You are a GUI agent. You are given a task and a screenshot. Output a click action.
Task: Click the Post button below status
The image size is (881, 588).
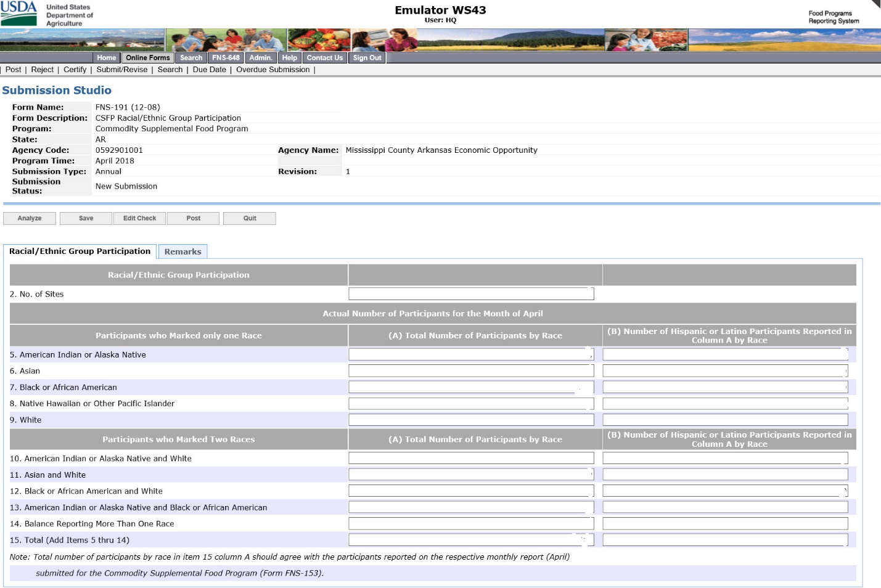[x=194, y=218]
